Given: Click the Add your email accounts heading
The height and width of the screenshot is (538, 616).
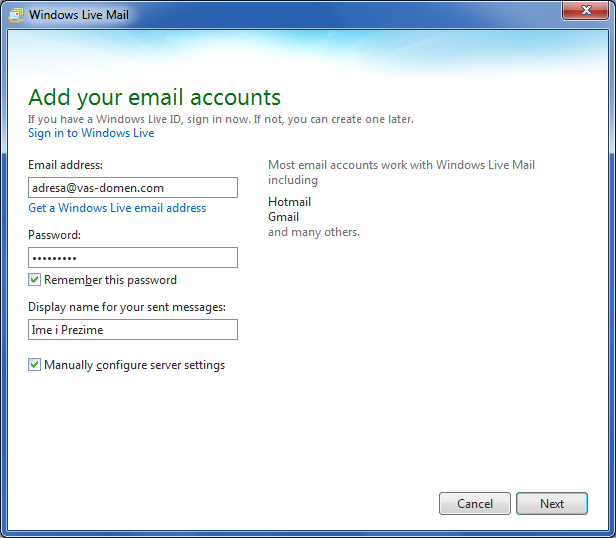Looking at the screenshot, I should [154, 97].
